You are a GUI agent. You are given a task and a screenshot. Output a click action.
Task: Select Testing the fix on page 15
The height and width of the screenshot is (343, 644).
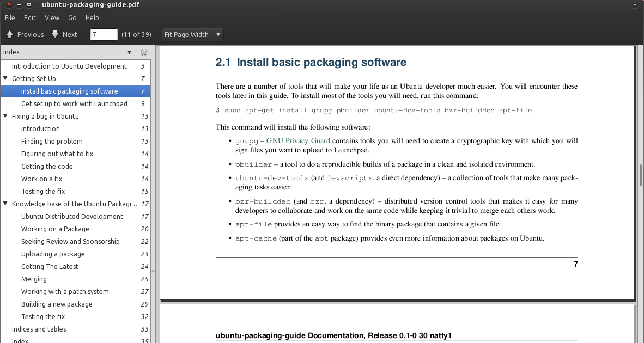pyautogui.click(x=76, y=191)
